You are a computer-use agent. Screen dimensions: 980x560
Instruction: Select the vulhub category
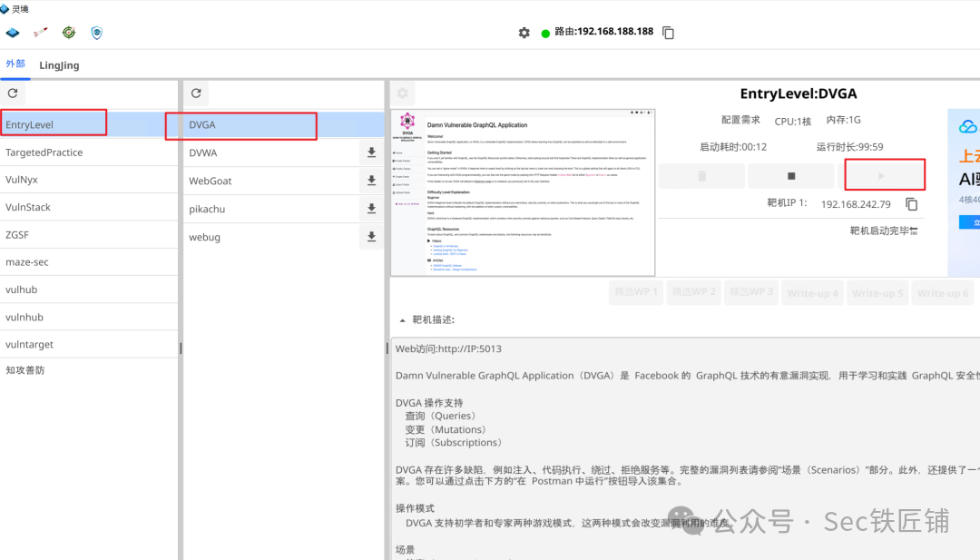(89, 290)
